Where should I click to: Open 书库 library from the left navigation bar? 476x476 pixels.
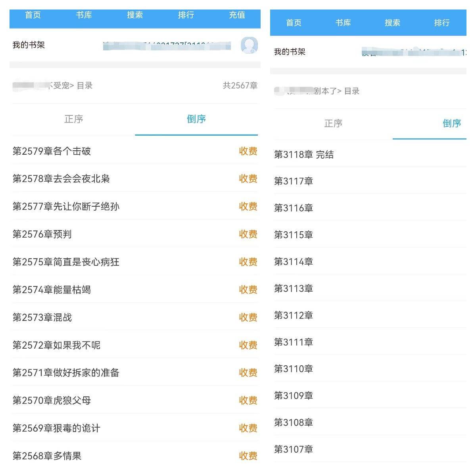(84, 15)
